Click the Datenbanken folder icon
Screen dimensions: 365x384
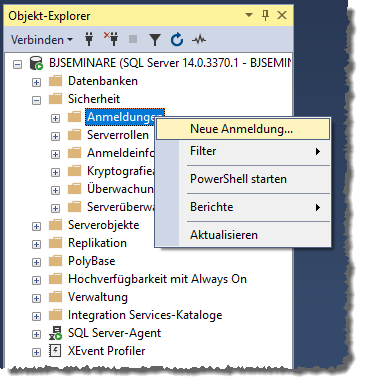[x=55, y=81]
